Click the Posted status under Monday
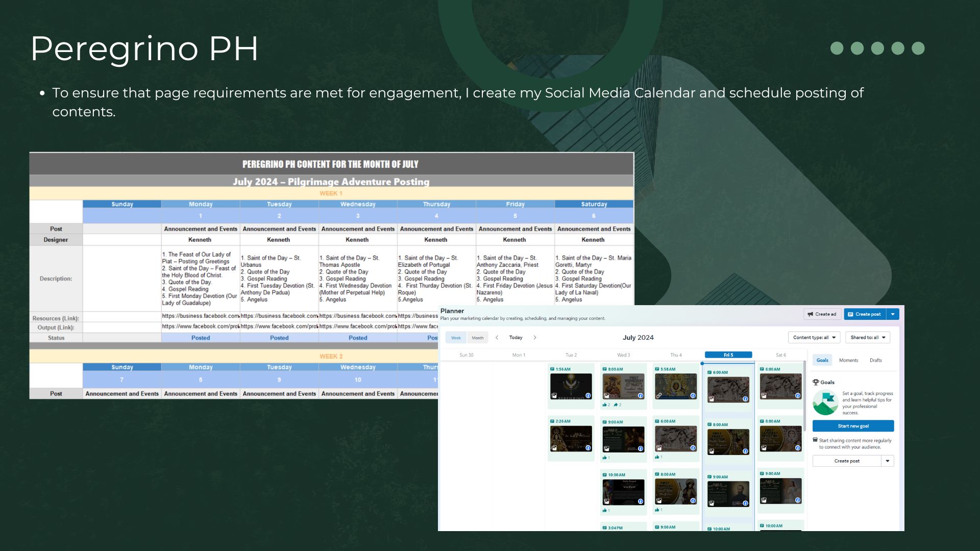The width and height of the screenshot is (980, 551). 201,338
